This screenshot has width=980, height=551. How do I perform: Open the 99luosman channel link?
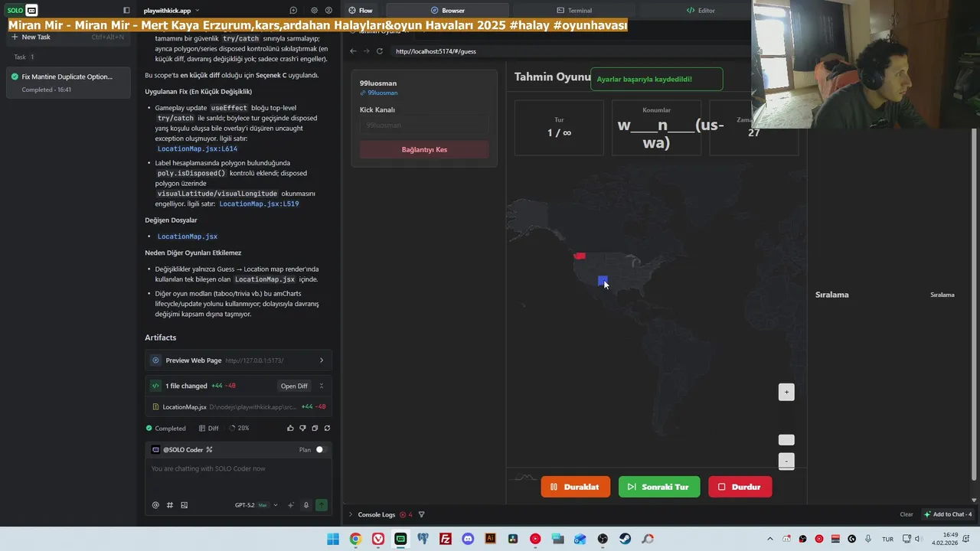(x=379, y=93)
